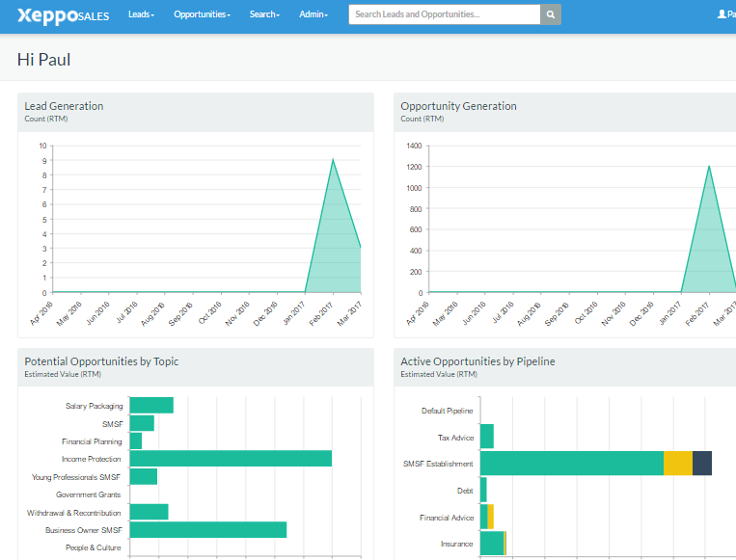Viewport: 736px width, 560px height.
Task: Click the Tax Advice pipeline label
Action: pyautogui.click(x=455, y=438)
